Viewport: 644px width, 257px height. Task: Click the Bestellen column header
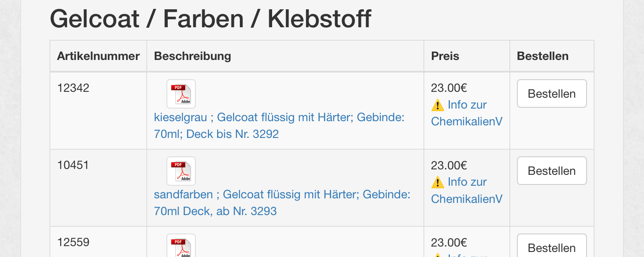543,56
